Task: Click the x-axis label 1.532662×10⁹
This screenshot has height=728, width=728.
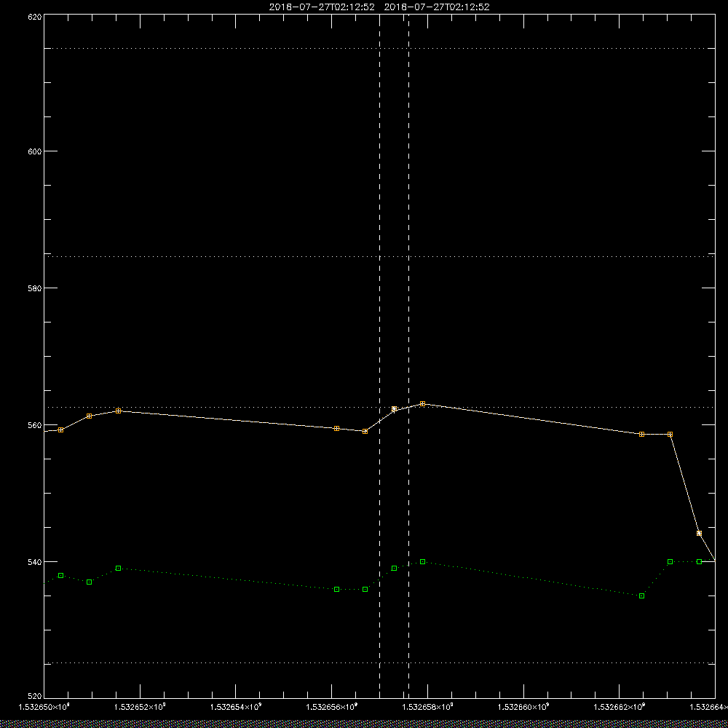Action: (620, 707)
